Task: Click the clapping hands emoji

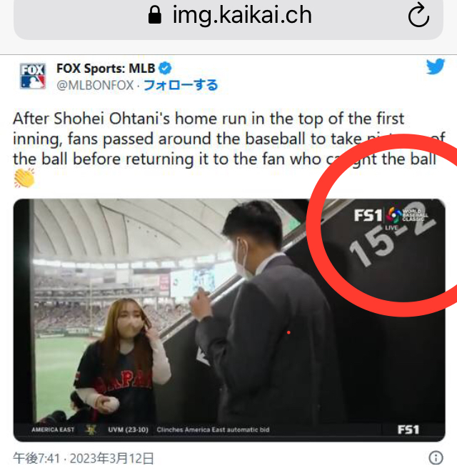Action: click(x=24, y=178)
